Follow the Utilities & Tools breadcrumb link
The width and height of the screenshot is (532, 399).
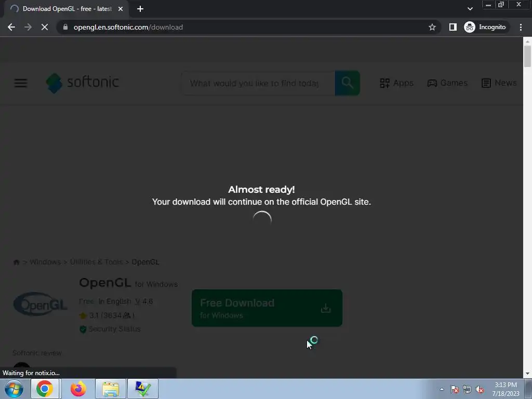pyautogui.click(x=96, y=262)
